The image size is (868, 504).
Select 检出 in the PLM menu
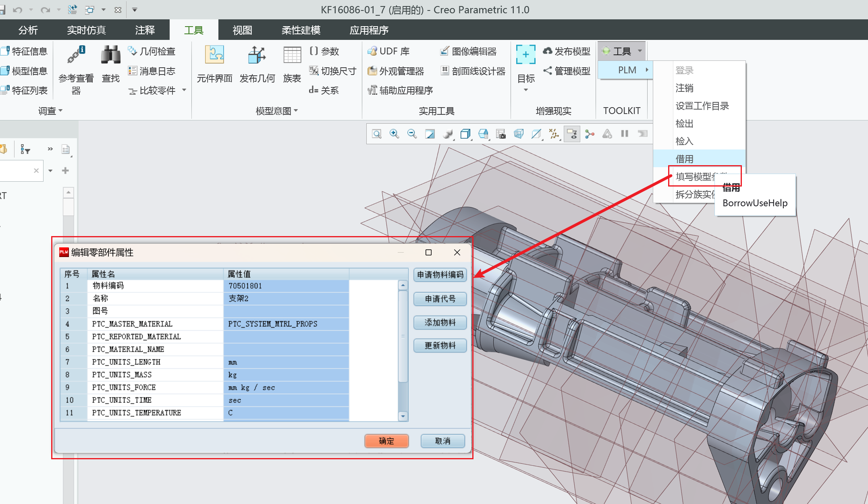click(699, 123)
